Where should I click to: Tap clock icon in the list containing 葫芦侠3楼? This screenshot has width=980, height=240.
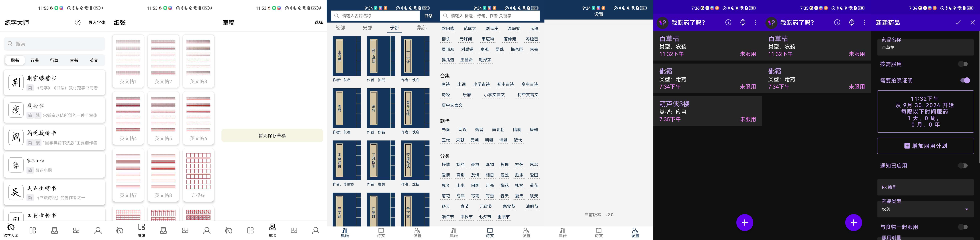(743, 23)
